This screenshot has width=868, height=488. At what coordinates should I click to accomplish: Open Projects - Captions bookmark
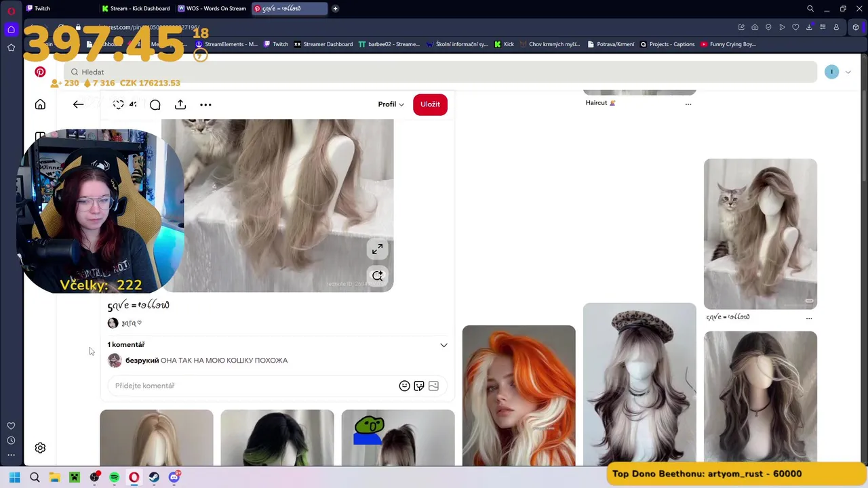[x=667, y=44]
